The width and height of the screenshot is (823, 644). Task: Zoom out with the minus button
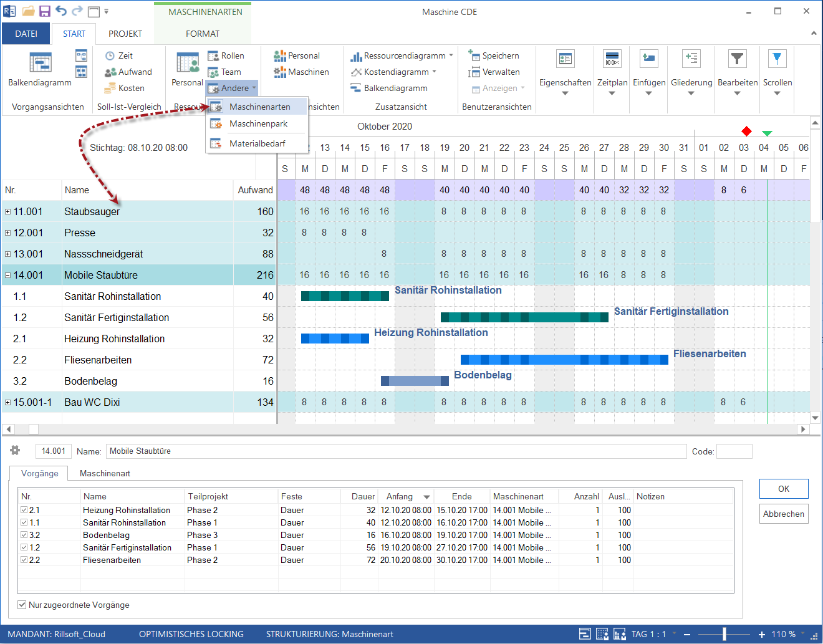pos(686,634)
